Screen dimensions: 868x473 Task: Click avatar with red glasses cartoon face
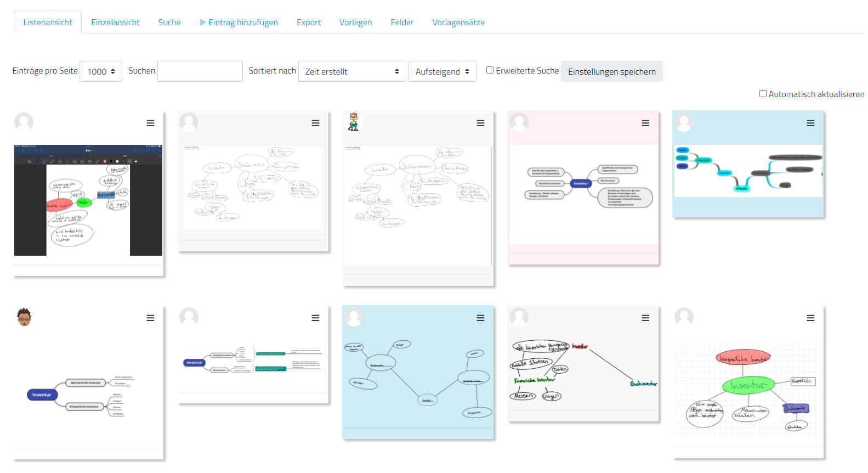click(x=24, y=317)
